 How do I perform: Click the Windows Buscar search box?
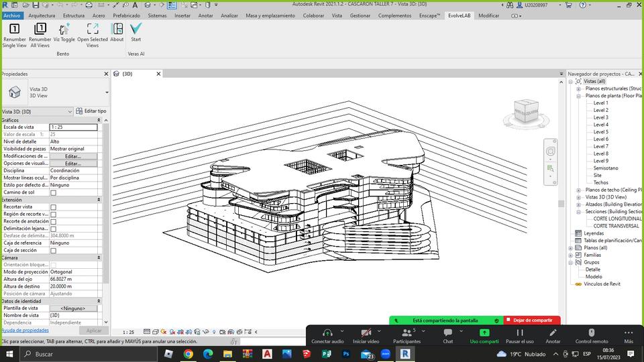coord(89,354)
